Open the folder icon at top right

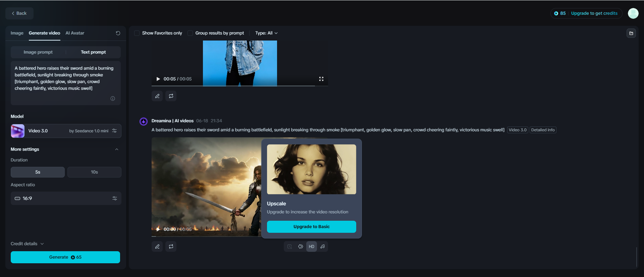tap(631, 33)
